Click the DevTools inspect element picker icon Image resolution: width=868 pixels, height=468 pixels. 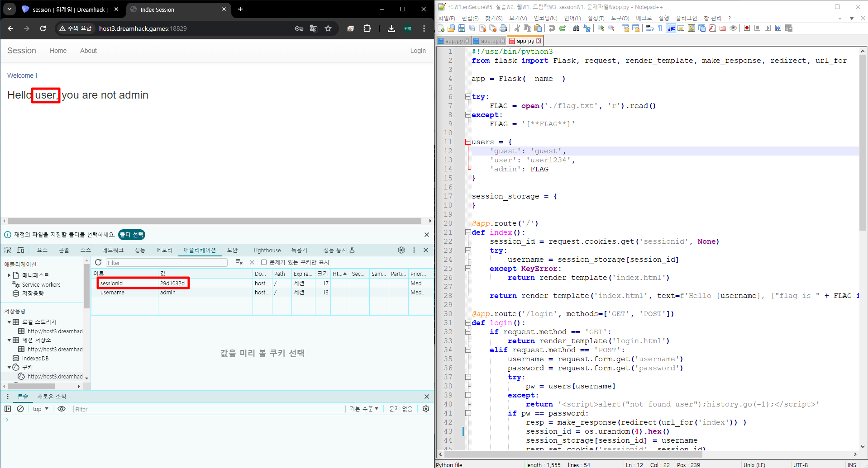point(8,250)
